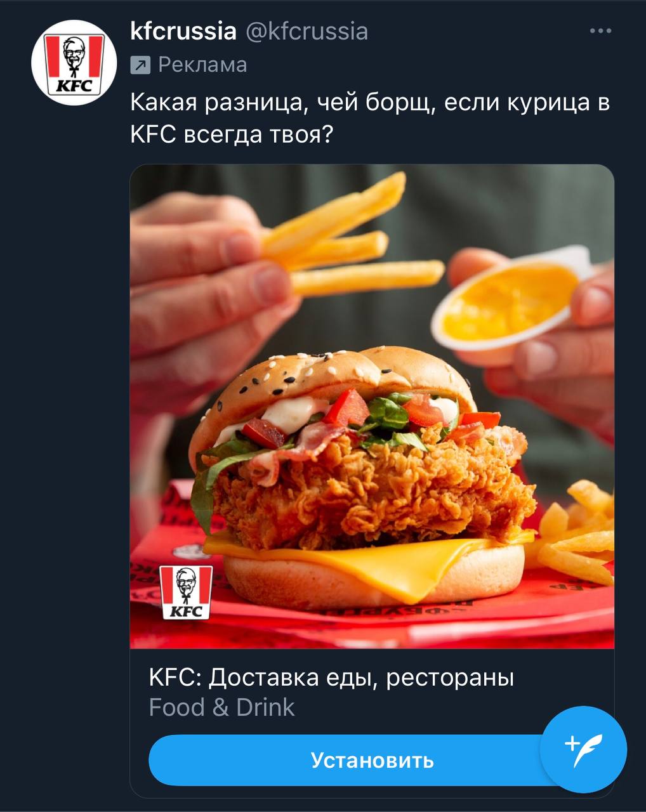
Task: Open the kfcrussia display name
Action: pyautogui.click(x=183, y=30)
